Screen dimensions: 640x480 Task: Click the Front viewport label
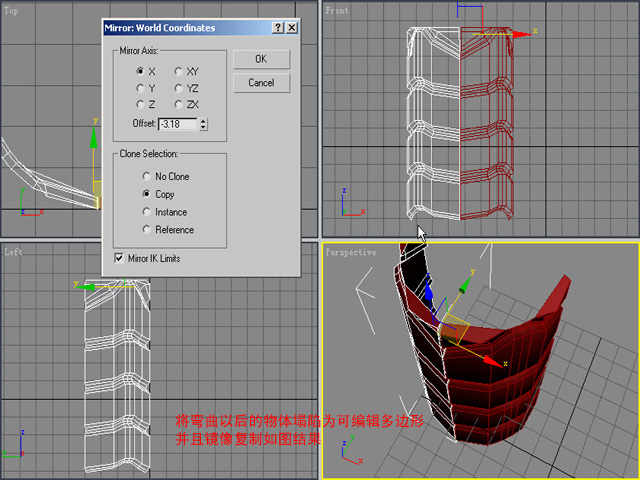(337, 11)
